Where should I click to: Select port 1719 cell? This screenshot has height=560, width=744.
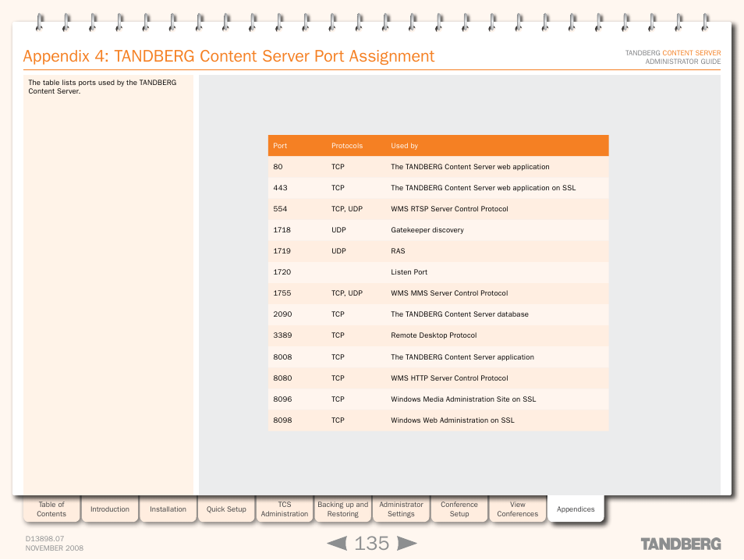point(282,250)
